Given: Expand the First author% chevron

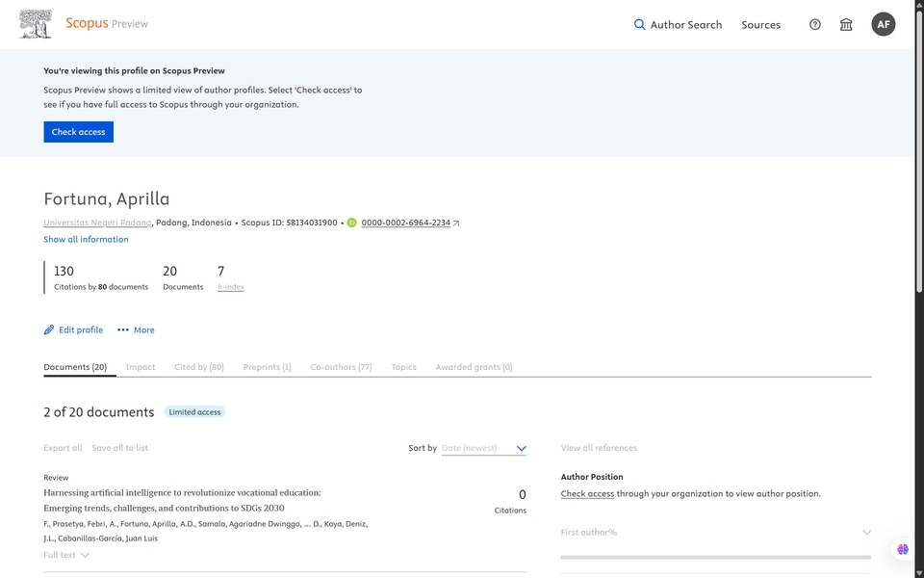Looking at the screenshot, I should (866, 532).
